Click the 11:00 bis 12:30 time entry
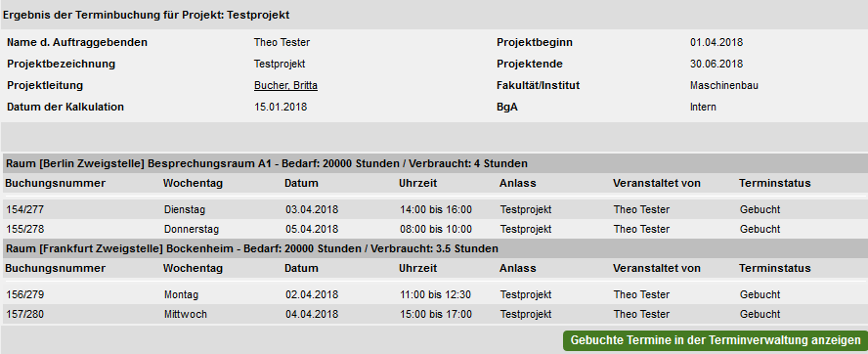Viewport: 868px width, 354px height. (436, 294)
